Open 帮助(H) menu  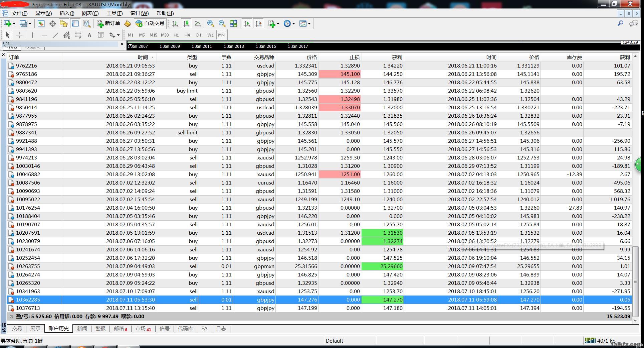165,13
